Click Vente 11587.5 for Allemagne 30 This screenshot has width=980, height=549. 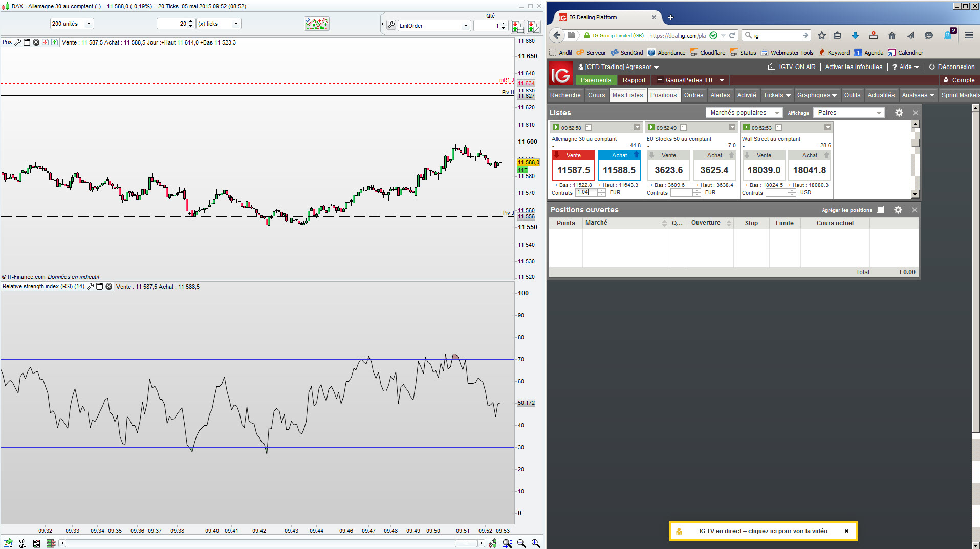[x=574, y=165]
